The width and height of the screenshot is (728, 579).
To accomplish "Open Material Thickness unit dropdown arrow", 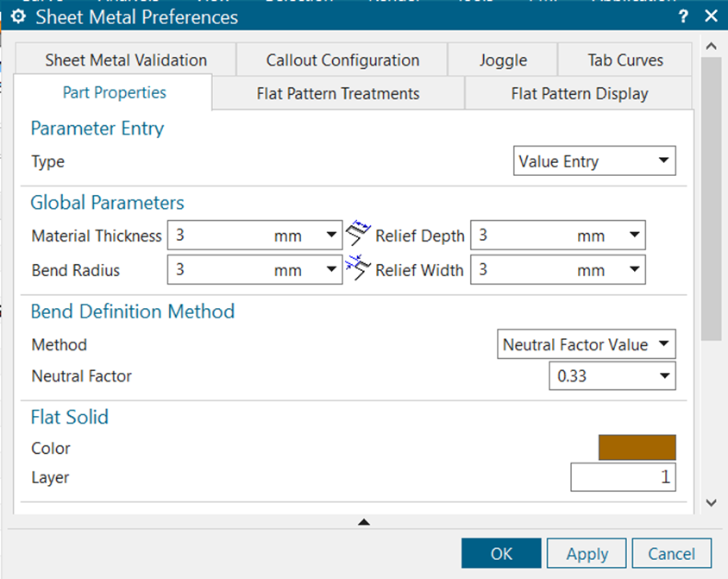I will (332, 235).
